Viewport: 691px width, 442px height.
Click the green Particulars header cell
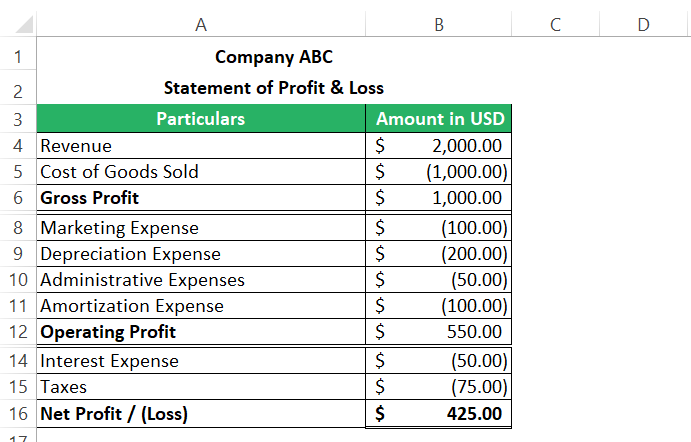click(x=201, y=119)
